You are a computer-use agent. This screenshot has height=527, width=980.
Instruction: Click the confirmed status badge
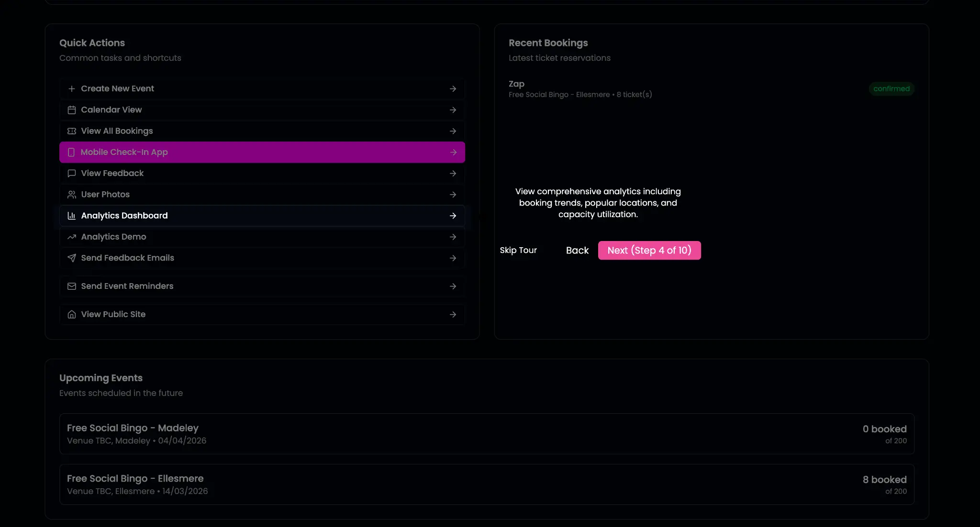pyautogui.click(x=891, y=89)
